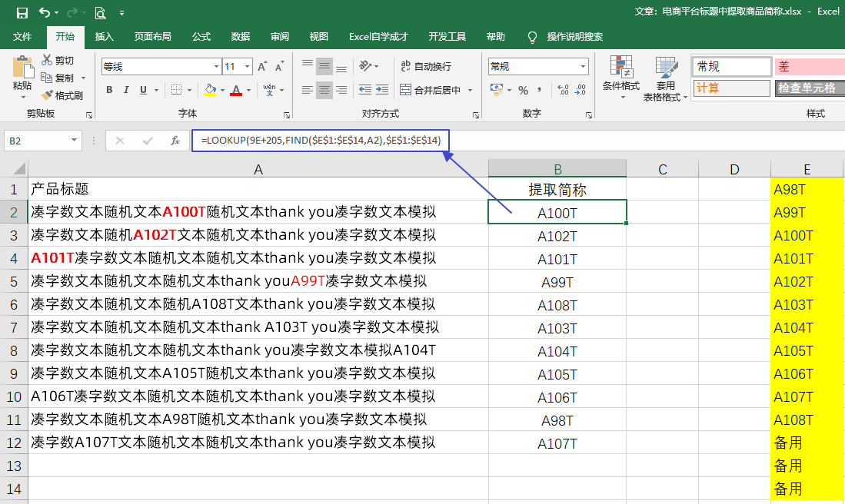The width and height of the screenshot is (845, 504).
Task: Apply the 常规 cell style
Action: click(732, 67)
